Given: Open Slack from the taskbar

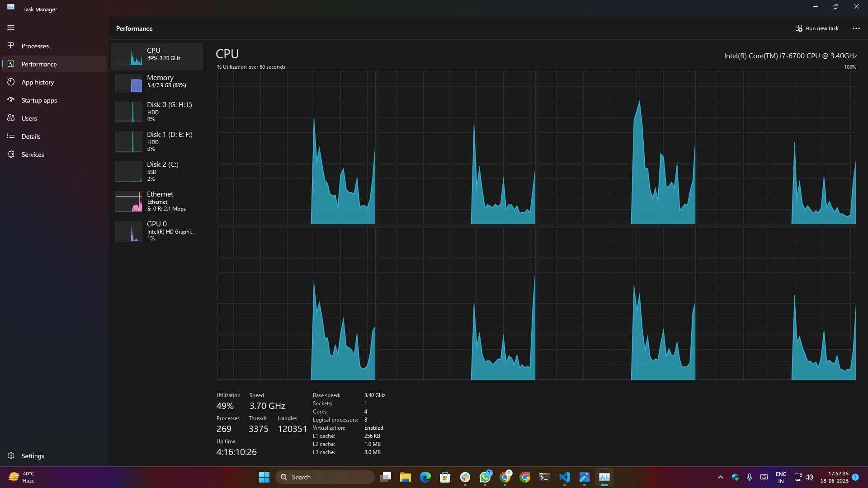Looking at the screenshot, I should click(465, 477).
